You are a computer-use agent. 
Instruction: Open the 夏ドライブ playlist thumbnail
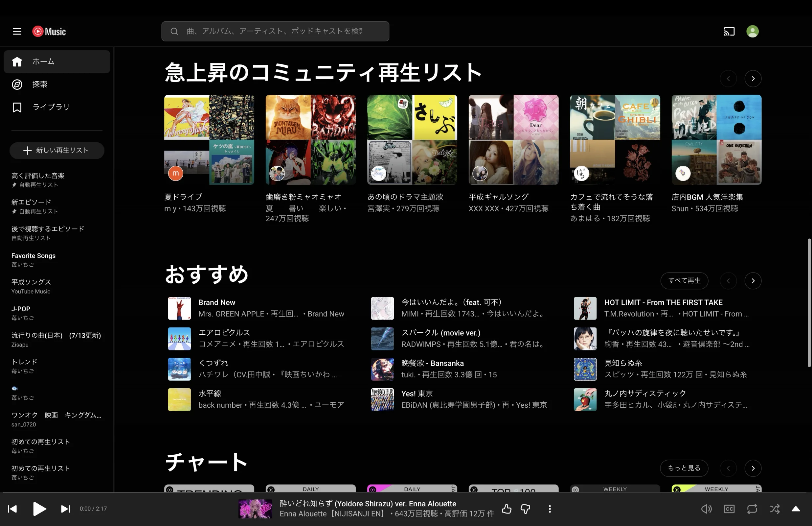[209, 140]
